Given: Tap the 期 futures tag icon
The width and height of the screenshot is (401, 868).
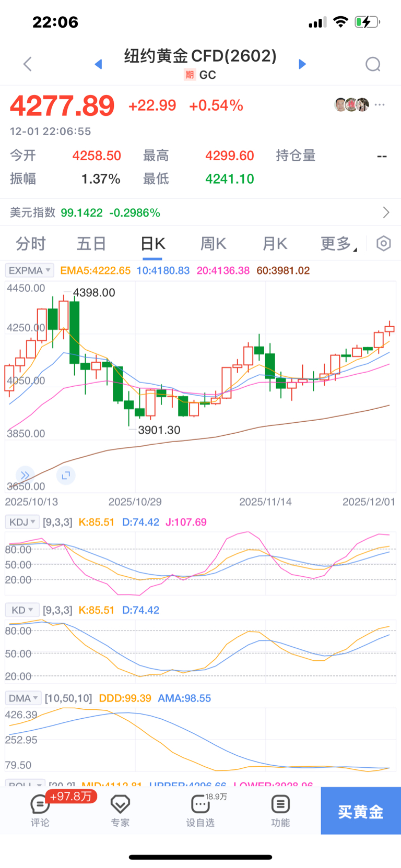Looking at the screenshot, I should click(190, 75).
